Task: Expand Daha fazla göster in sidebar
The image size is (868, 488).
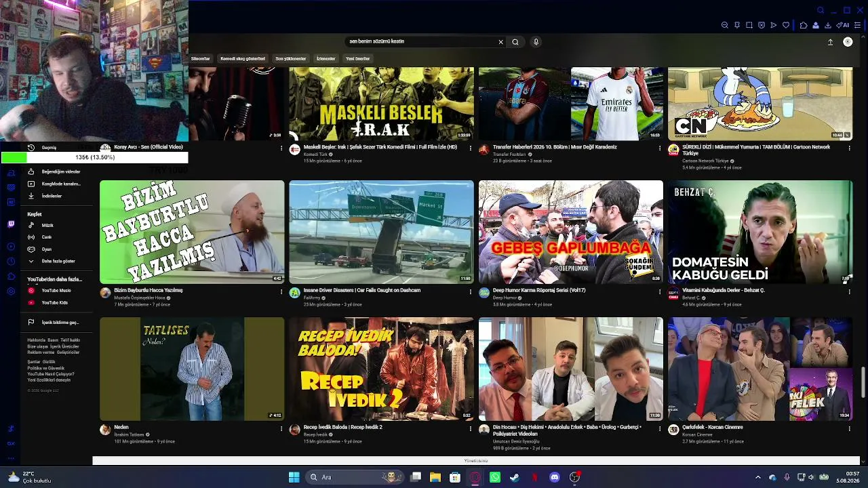Action: pyautogui.click(x=56, y=261)
